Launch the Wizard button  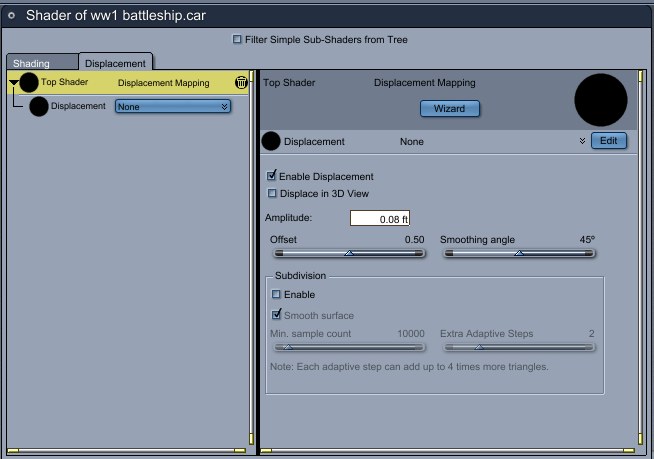pos(450,108)
